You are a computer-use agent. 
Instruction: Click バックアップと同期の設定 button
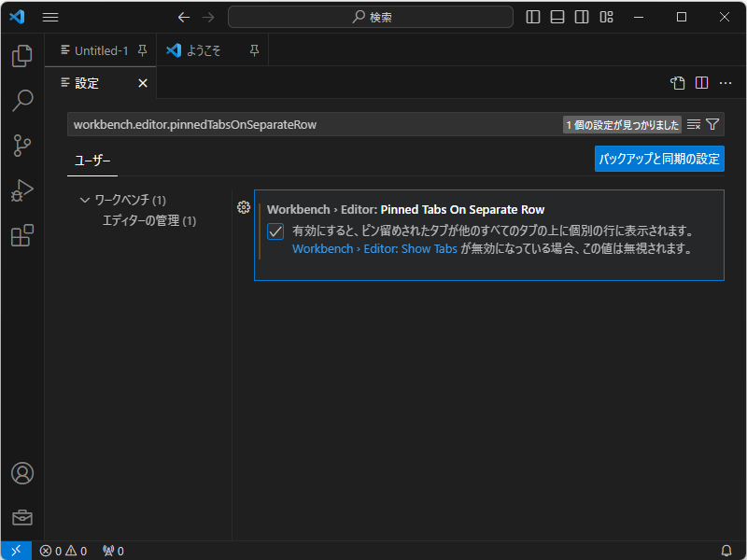click(x=659, y=159)
